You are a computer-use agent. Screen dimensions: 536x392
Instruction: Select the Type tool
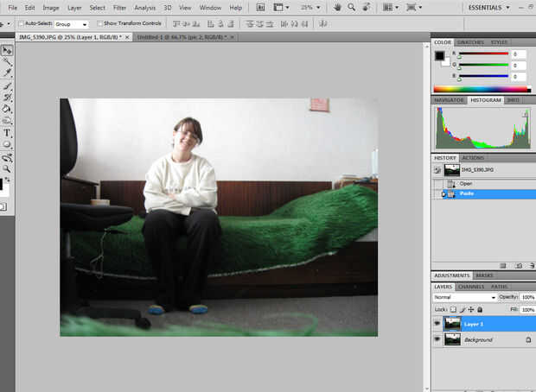click(x=7, y=133)
